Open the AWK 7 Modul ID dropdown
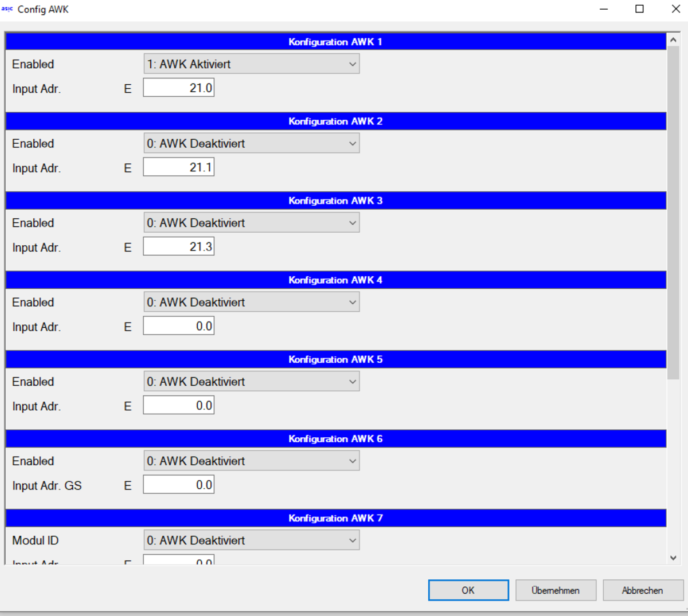Screen dimensions: 688x616 tap(251, 540)
